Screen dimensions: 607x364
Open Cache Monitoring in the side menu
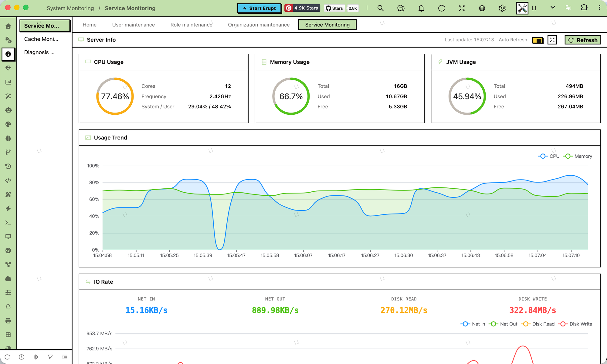click(44, 39)
